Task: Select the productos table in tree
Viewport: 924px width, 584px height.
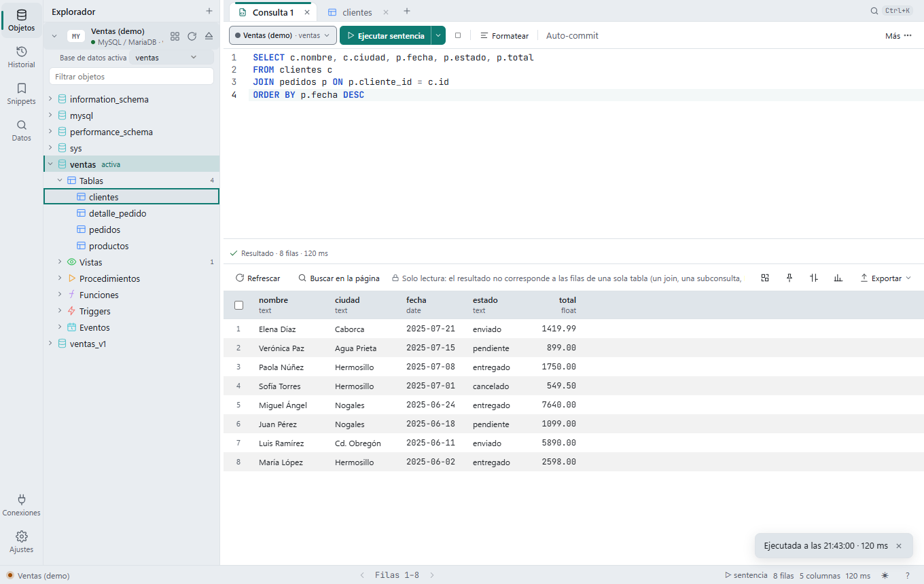Action: coord(132,246)
